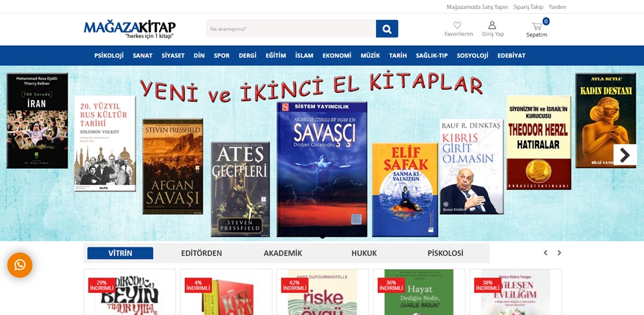Screen dimensions: 644x315
Task: Open the MÜZİK category
Action: click(370, 55)
